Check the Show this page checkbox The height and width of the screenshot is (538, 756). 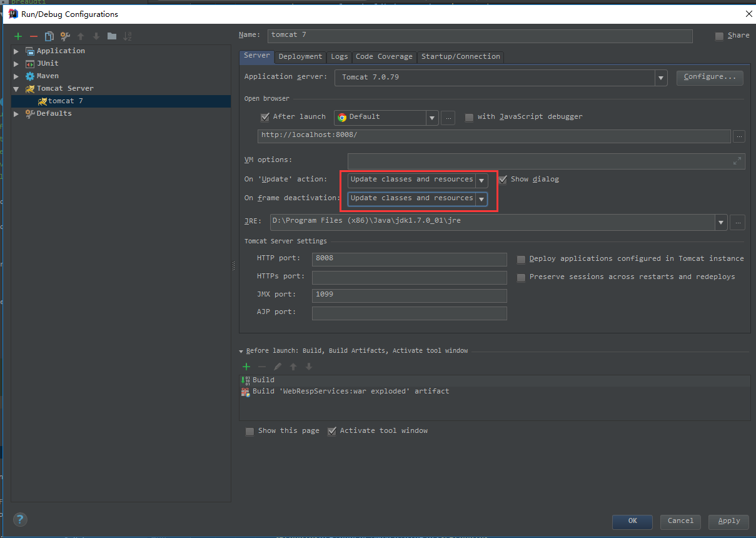[x=249, y=431]
